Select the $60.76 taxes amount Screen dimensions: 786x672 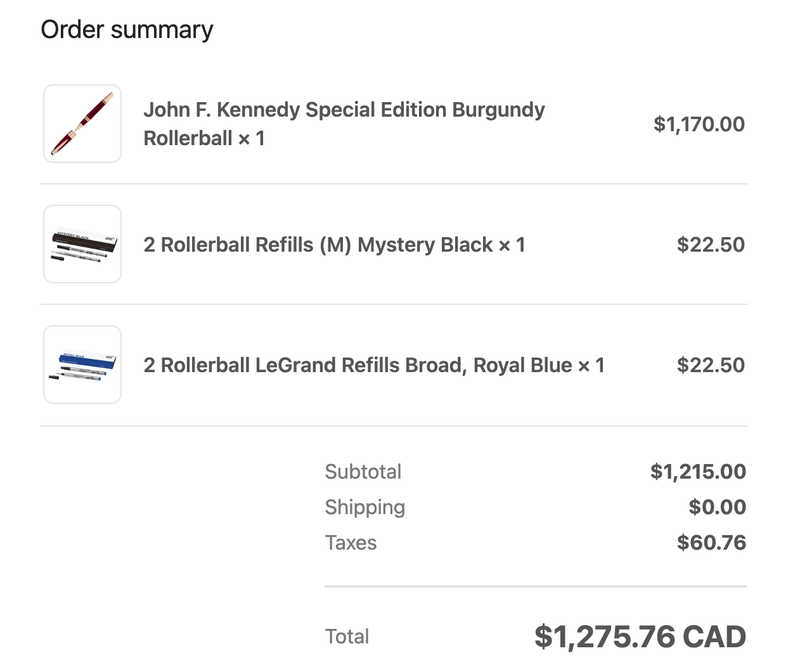[x=711, y=543]
